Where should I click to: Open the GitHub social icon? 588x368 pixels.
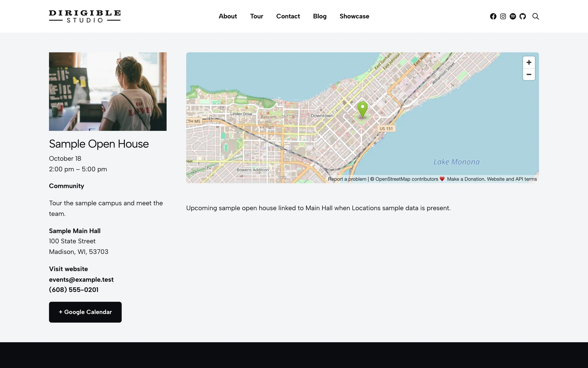coord(523,16)
